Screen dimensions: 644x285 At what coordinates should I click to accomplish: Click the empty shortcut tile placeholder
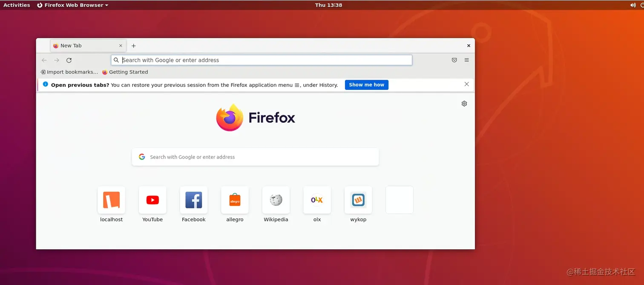click(400, 200)
